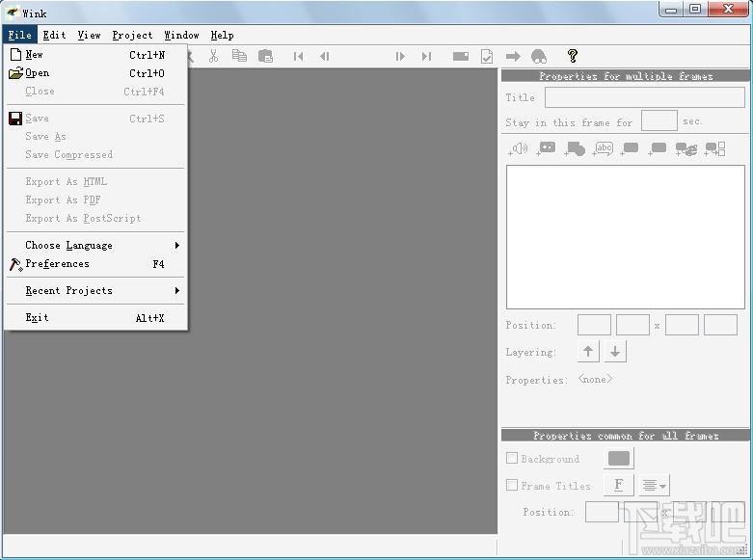Screen dimensions: 753x560
Task: Click the go to last frame icon
Action: 426,57
